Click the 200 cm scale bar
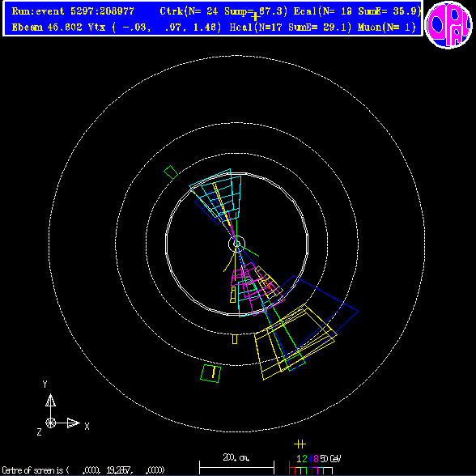 tap(236, 467)
